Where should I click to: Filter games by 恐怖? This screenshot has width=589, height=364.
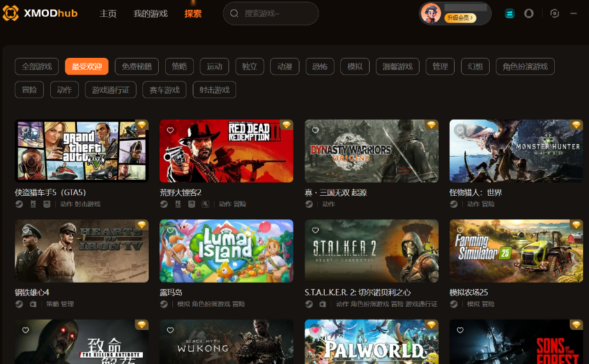[320, 66]
